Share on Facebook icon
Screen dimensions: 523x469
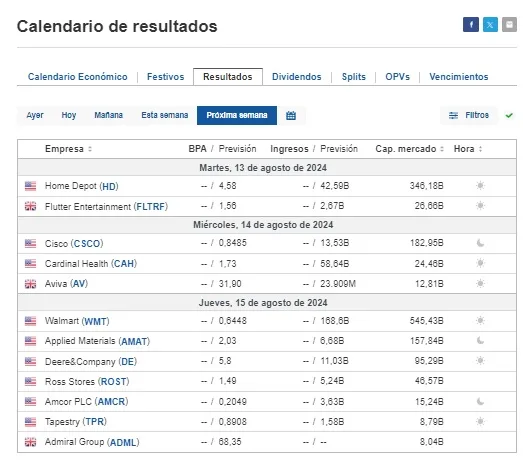pyautogui.click(x=471, y=25)
